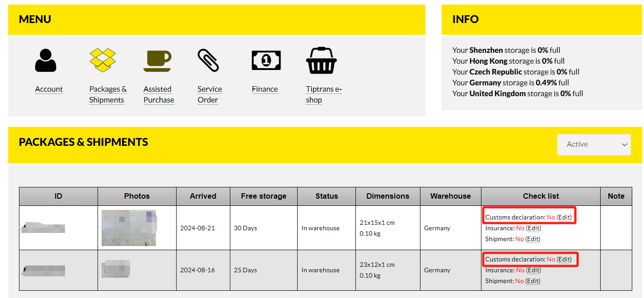This screenshot has height=298, width=644.
Task: Click the Tiptrans e-shop basket icon
Action: 322,61
